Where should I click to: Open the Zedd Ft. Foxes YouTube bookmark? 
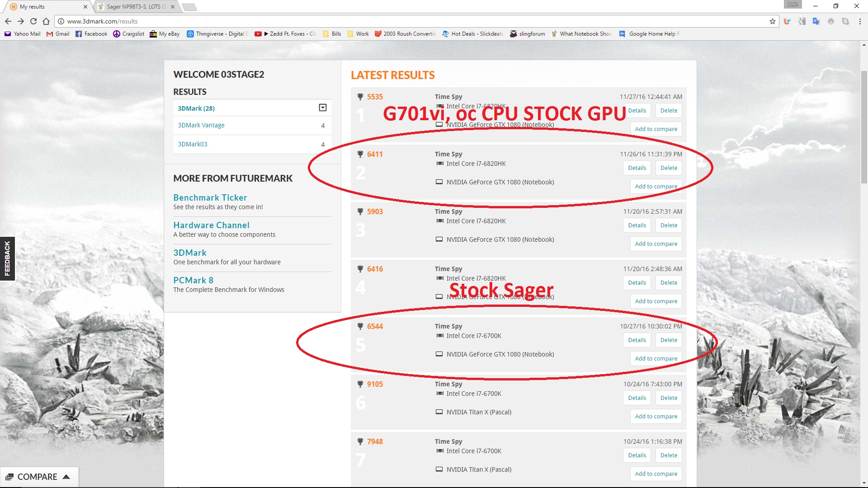pos(285,34)
